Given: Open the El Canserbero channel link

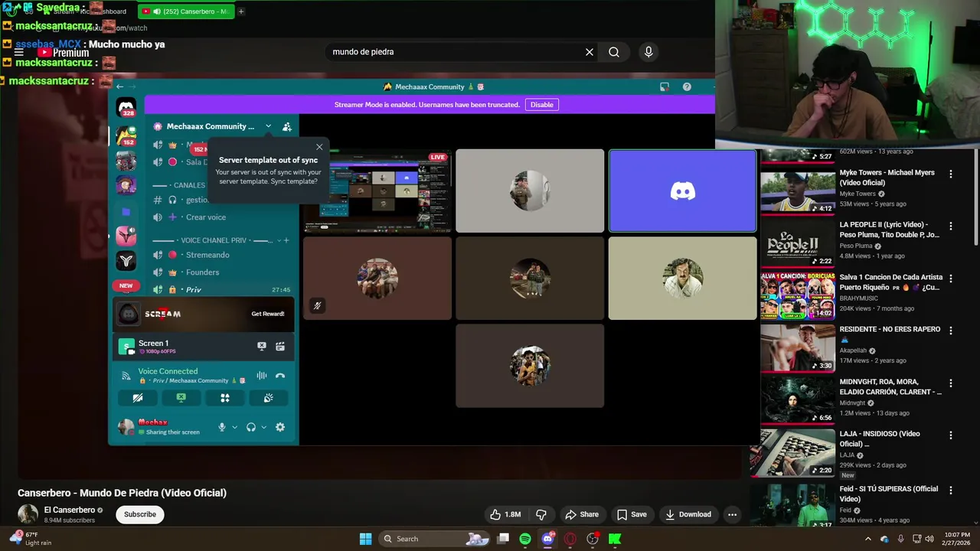Looking at the screenshot, I should point(70,510).
